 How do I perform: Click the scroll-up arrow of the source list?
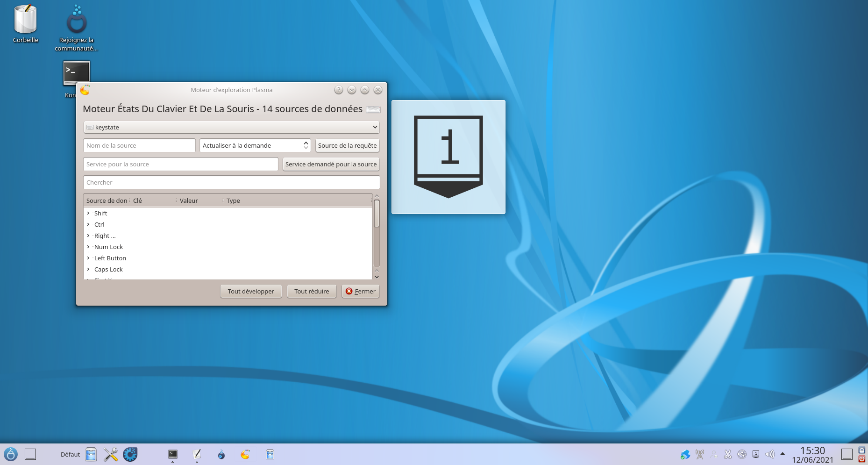[x=377, y=196]
